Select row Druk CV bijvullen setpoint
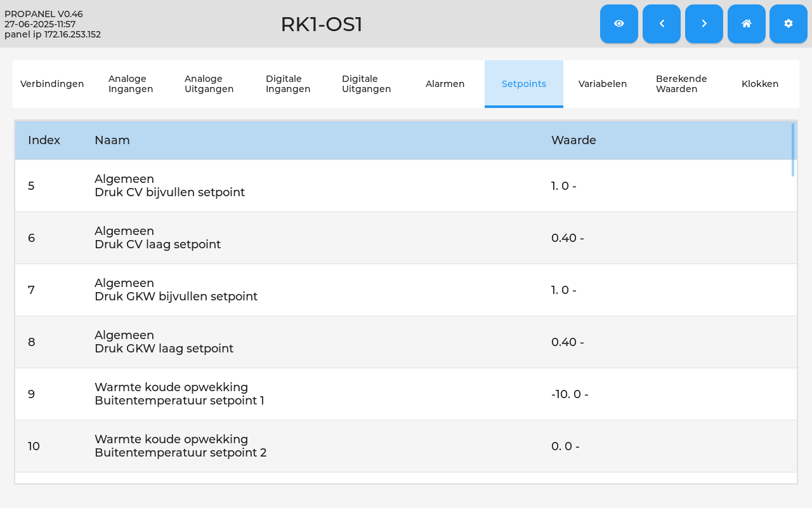The width and height of the screenshot is (812, 508). tap(406, 186)
